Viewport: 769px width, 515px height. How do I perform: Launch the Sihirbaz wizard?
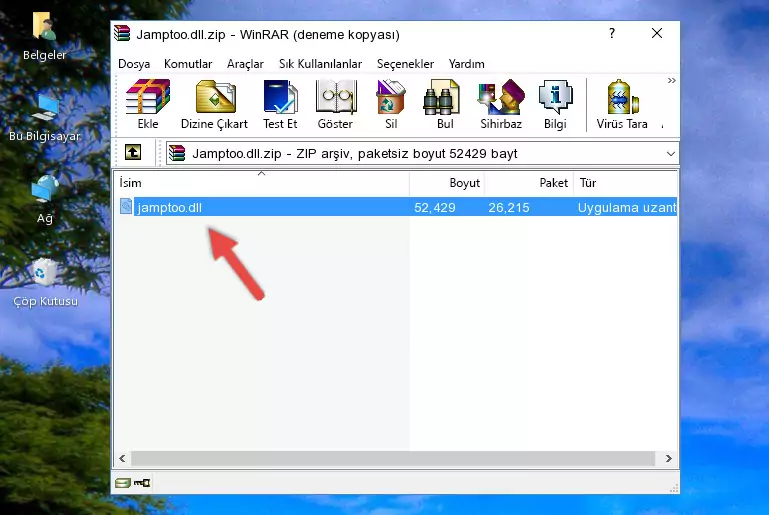click(501, 104)
